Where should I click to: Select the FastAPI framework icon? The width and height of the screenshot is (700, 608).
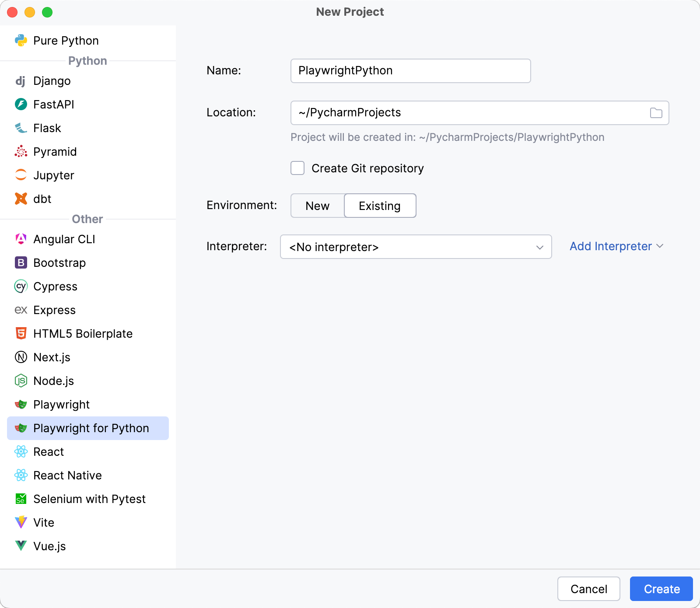[x=21, y=105]
